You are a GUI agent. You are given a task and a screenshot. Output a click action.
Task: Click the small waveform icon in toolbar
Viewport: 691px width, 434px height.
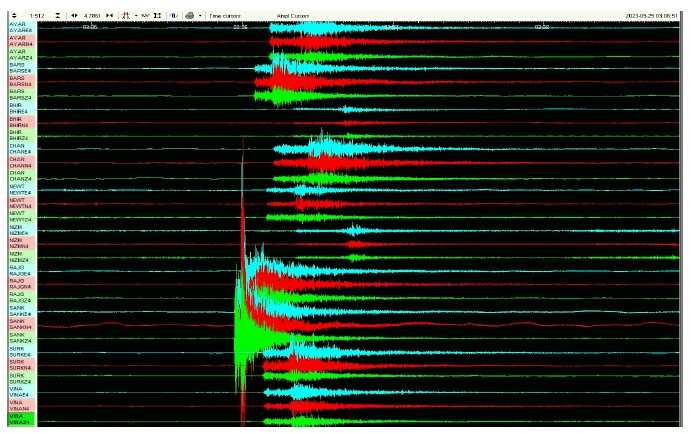[x=145, y=16]
